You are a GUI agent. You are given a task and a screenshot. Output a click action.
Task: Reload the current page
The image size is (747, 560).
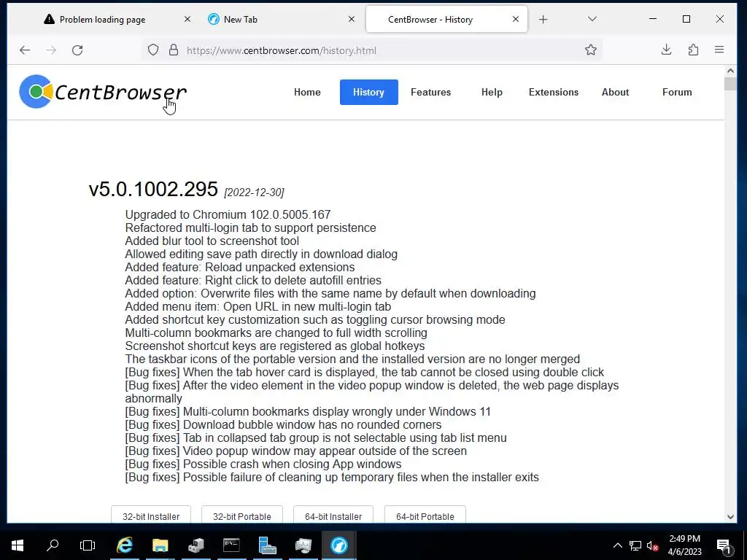pos(77,50)
